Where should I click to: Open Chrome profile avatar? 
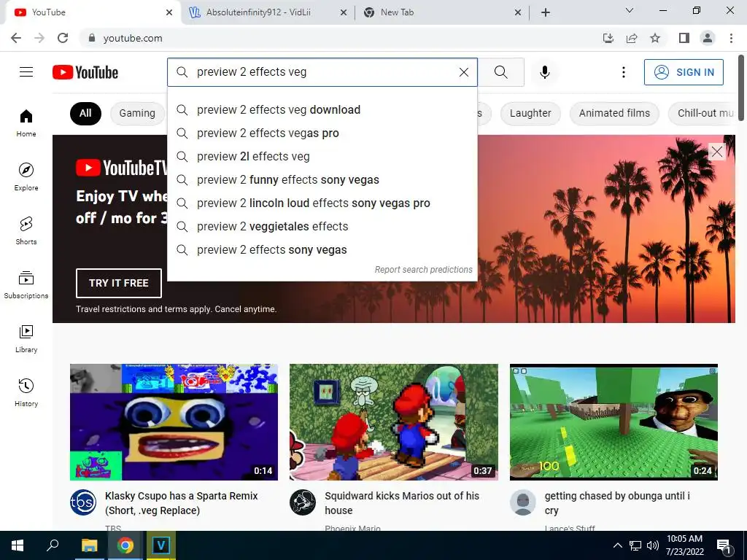[x=708, y=38]
